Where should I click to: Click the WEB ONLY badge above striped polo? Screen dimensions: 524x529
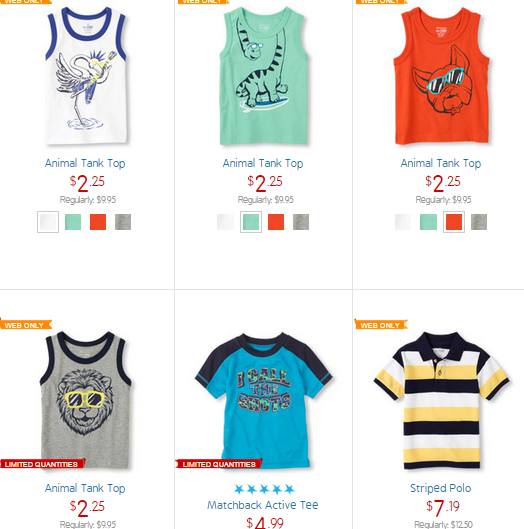click(381, 325)
